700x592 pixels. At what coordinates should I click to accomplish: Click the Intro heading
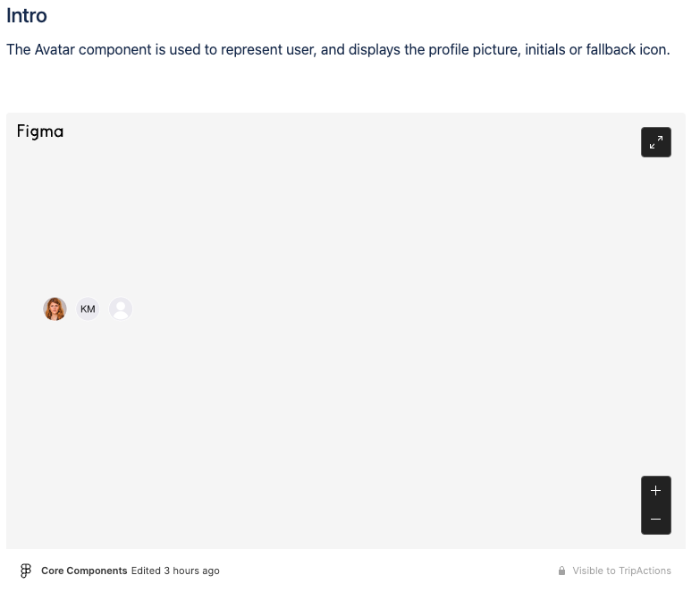[x=26, y=15]
